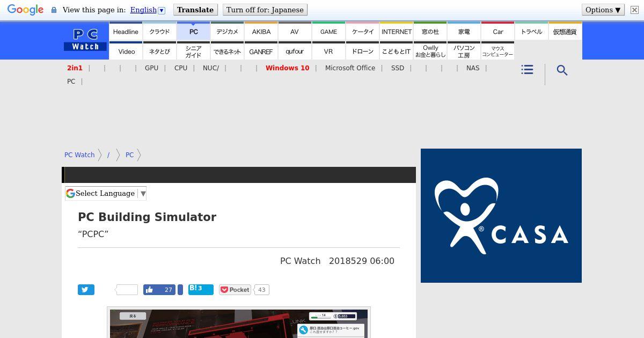644x338 pixels.
Task: Open the トラベル tab
Action: [531, 32]
